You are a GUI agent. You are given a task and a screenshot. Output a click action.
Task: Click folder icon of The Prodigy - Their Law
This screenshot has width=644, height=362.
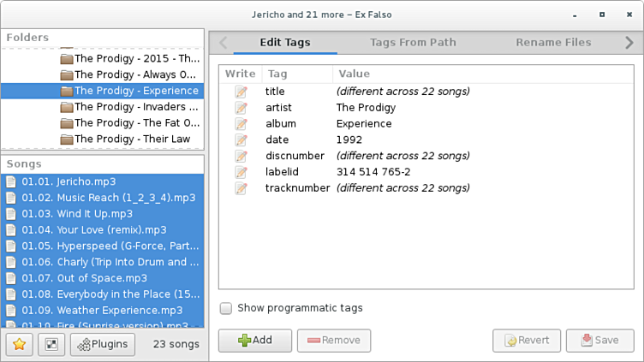tap(66, 139)
